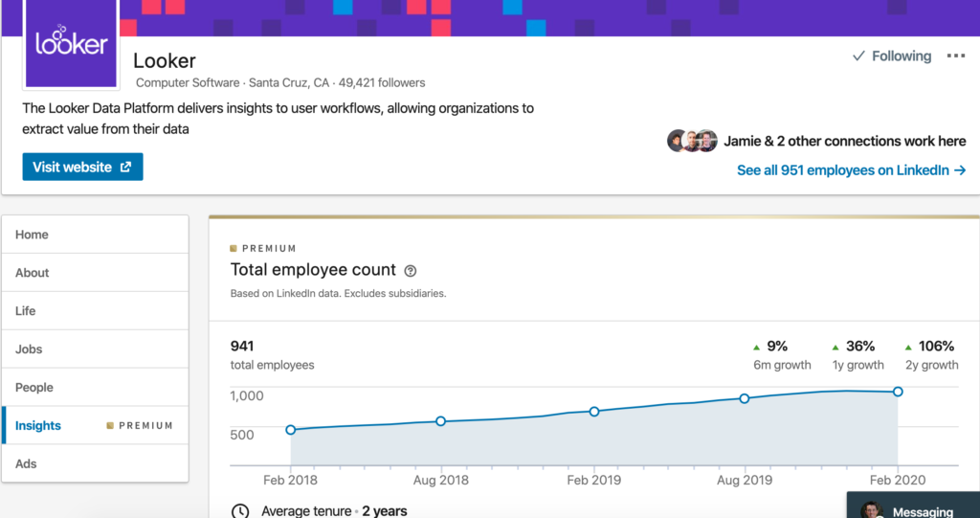Click Visit website button
This screenshot has width=980, height=518.
[x=82, y=167]
